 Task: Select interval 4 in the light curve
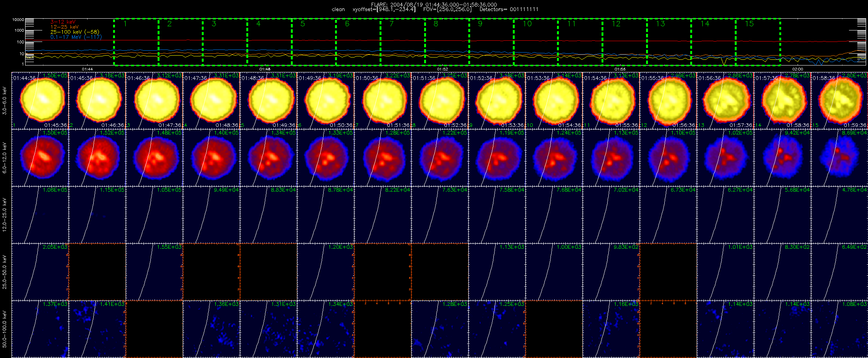pos(269,42)
